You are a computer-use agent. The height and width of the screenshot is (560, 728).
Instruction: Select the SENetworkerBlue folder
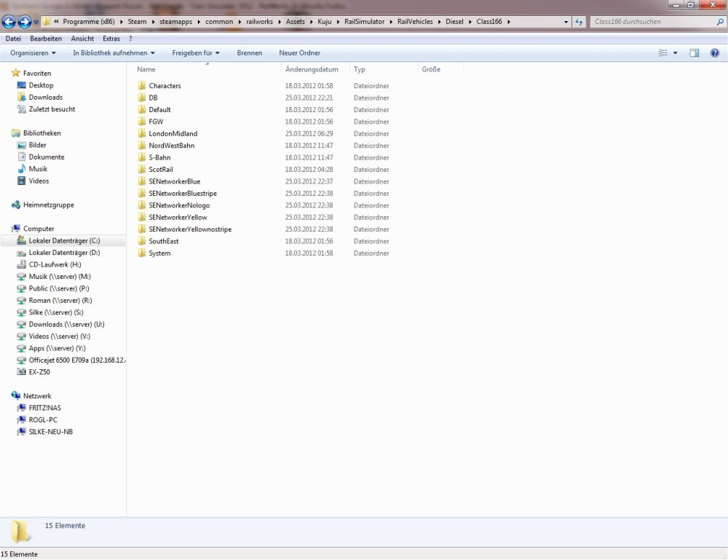175,181
